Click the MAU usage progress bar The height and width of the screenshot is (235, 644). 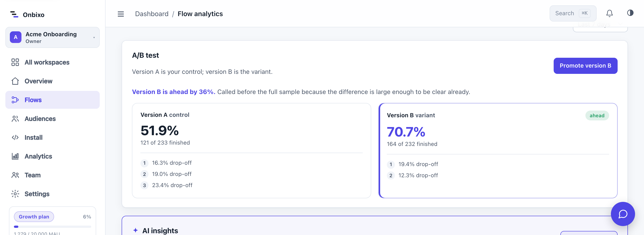click(53, 226)
